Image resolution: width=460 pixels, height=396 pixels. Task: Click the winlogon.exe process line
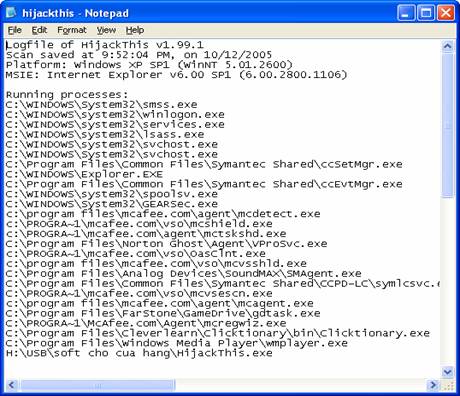(115, 115)
